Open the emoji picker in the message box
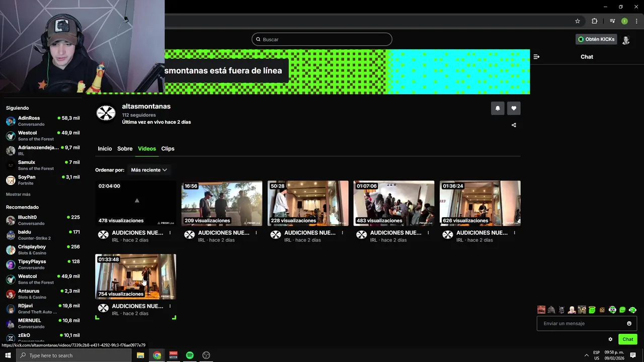Image resolution: width=644 pixels, height=362 pixels. pos(629,323)
